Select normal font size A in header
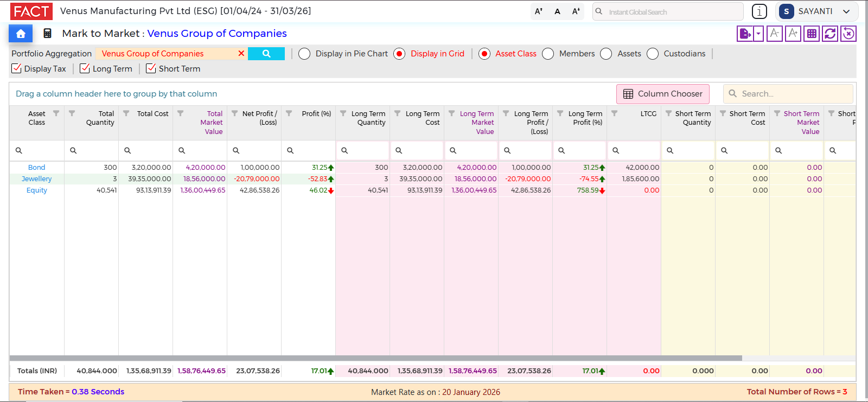 (557, 11)
